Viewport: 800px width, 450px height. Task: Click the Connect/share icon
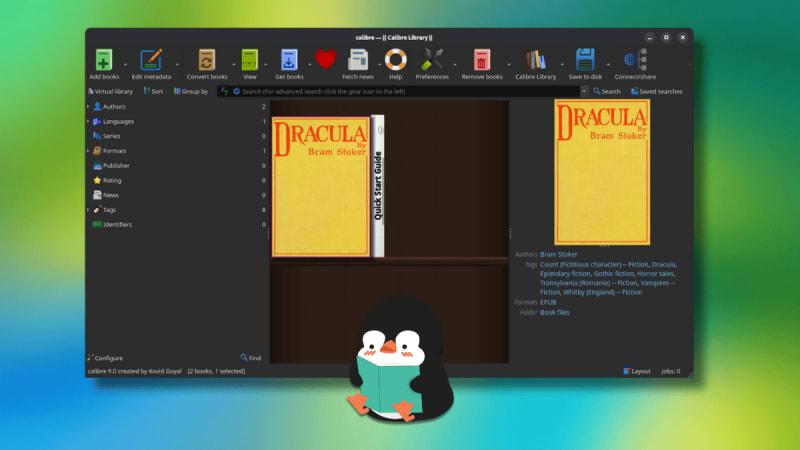[635, 60]
